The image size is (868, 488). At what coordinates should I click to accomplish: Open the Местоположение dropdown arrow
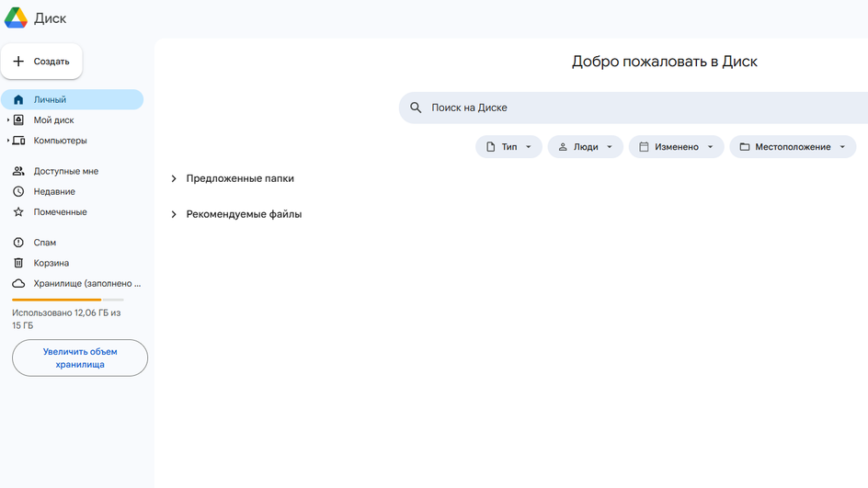coord(842,147)
